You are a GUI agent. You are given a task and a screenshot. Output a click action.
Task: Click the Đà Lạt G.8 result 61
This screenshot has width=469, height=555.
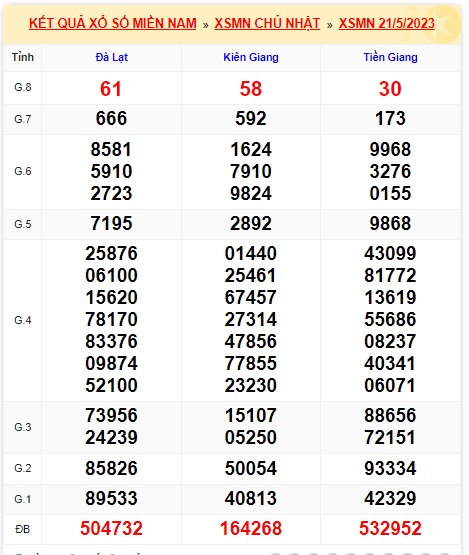click(111, 88)
